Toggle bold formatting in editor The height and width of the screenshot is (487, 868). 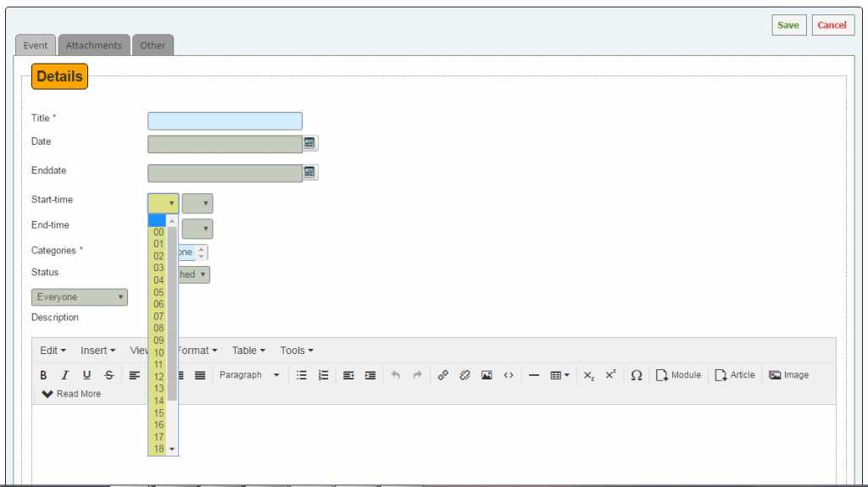(x=43, y=375)
